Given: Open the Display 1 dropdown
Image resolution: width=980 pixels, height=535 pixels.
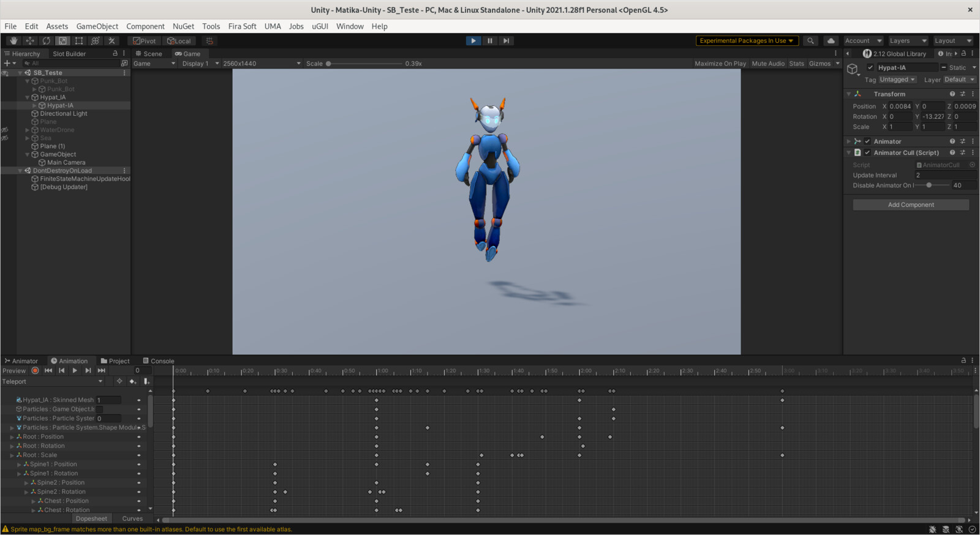Looking at the screenshot, I should pos(200,64).
